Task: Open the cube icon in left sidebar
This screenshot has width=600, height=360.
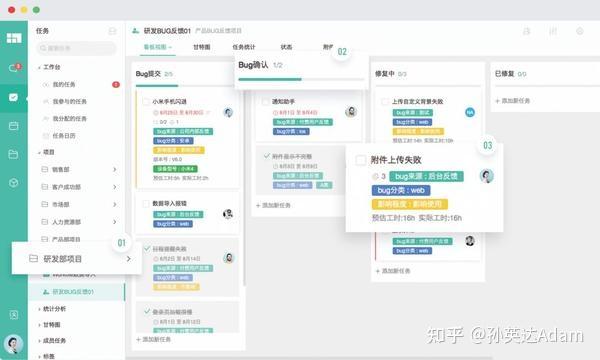Action: click(13, 183)
